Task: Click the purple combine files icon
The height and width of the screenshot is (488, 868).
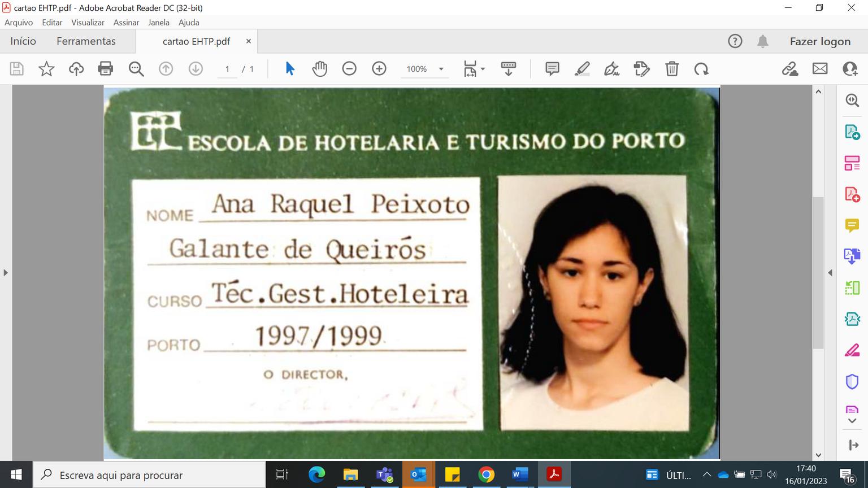Action: (x=852, y=256)
